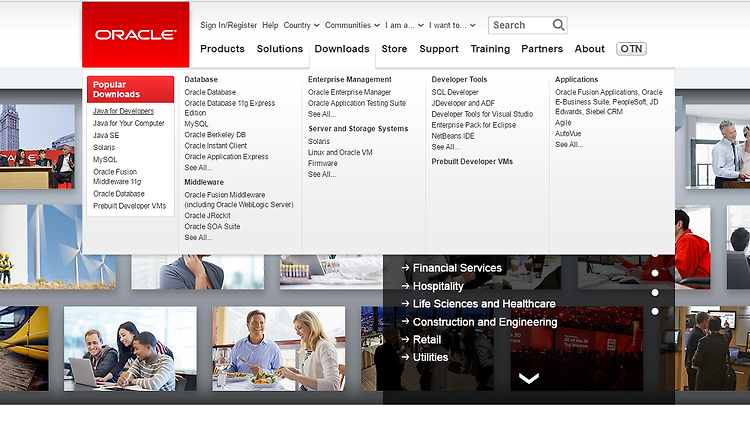This screenshot has width=750, height=426.
Task: Open Linux and Oracle VM link
Action: pyautogui.click(x=340, y=153)
